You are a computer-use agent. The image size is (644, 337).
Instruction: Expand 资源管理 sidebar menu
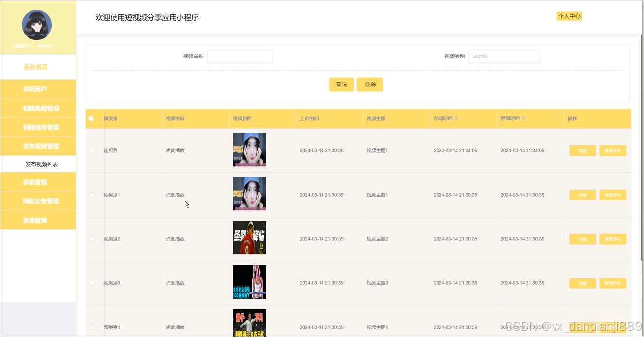point(38,221)
